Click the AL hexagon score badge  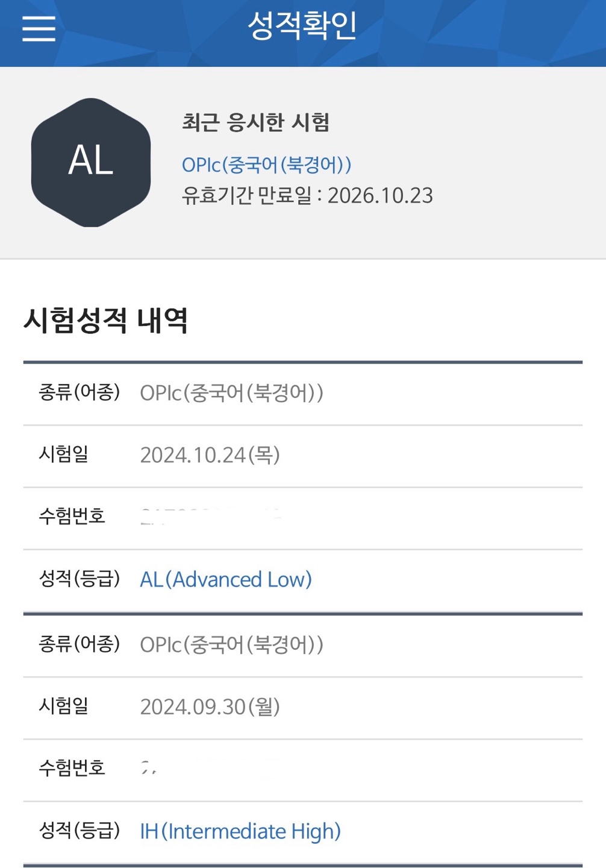click(92, 162)
